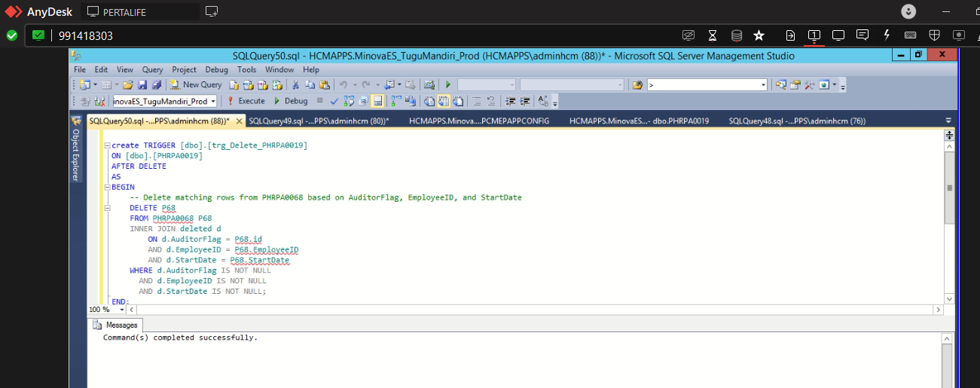This screenshot has height=388, width=980.
Task: Open the Edit menu
Action: [x=101, y=69]
